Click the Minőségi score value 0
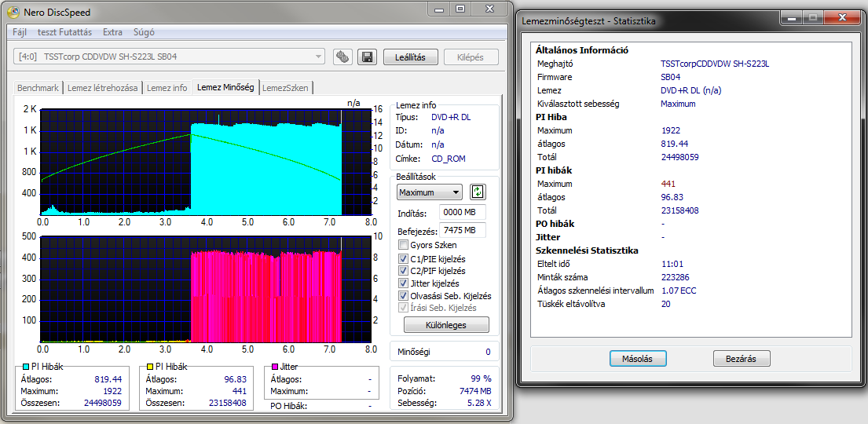This screenshot has width=868, height=424. (489, 352)
